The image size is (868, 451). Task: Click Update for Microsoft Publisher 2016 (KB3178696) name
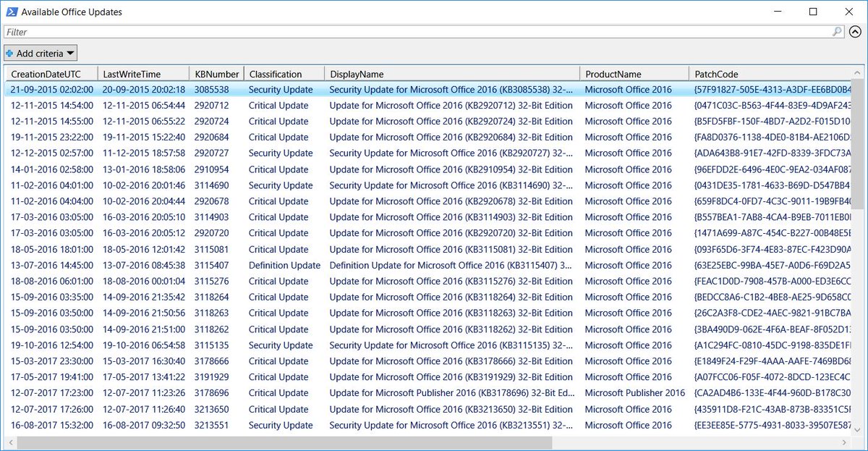(x=452, y=393)
